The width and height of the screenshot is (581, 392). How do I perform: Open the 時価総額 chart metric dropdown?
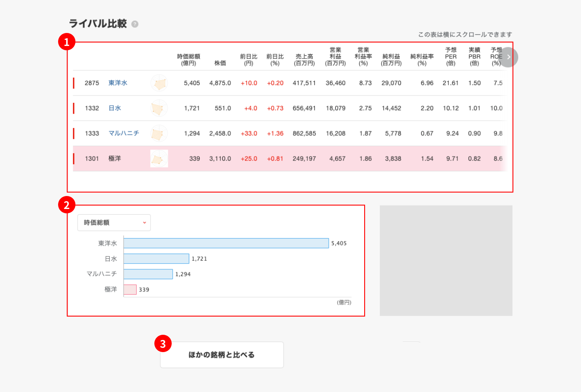pyautogui.click(x=114, y=222)
